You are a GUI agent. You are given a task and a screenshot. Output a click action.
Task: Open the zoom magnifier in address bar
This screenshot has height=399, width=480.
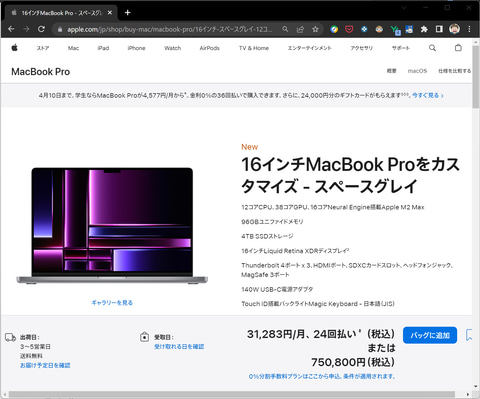click(285, 29)
